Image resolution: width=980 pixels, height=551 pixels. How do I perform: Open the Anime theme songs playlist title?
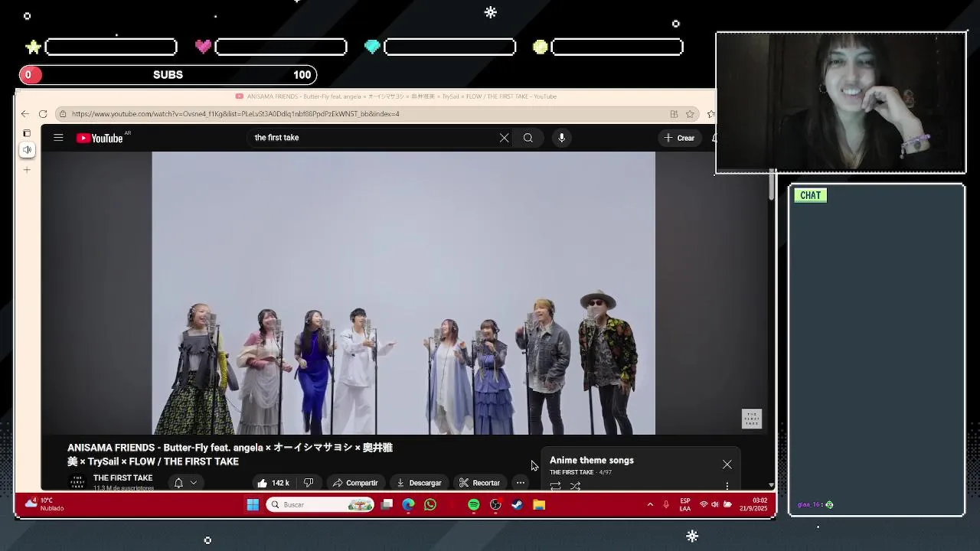tap(592, 461)
